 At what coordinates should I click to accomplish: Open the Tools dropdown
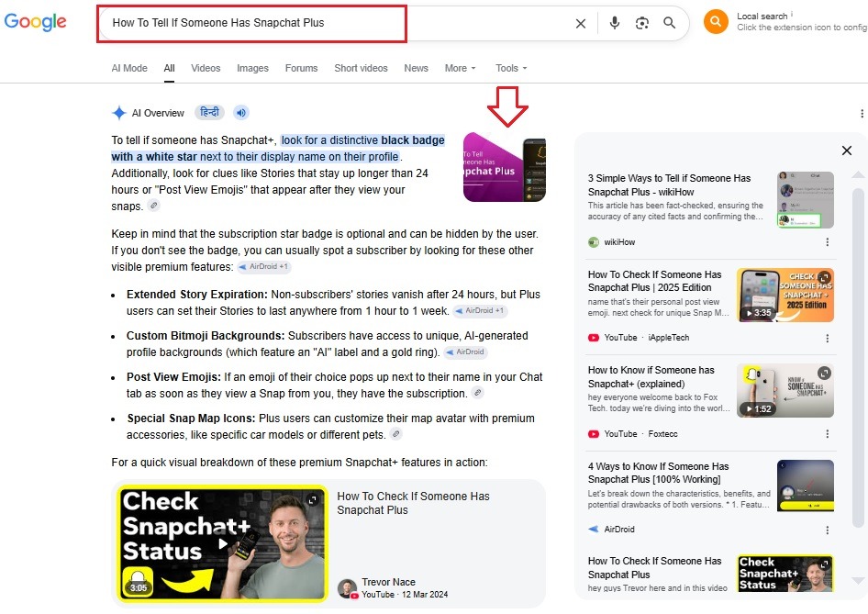pyautogui.click(x=511, y=68)
